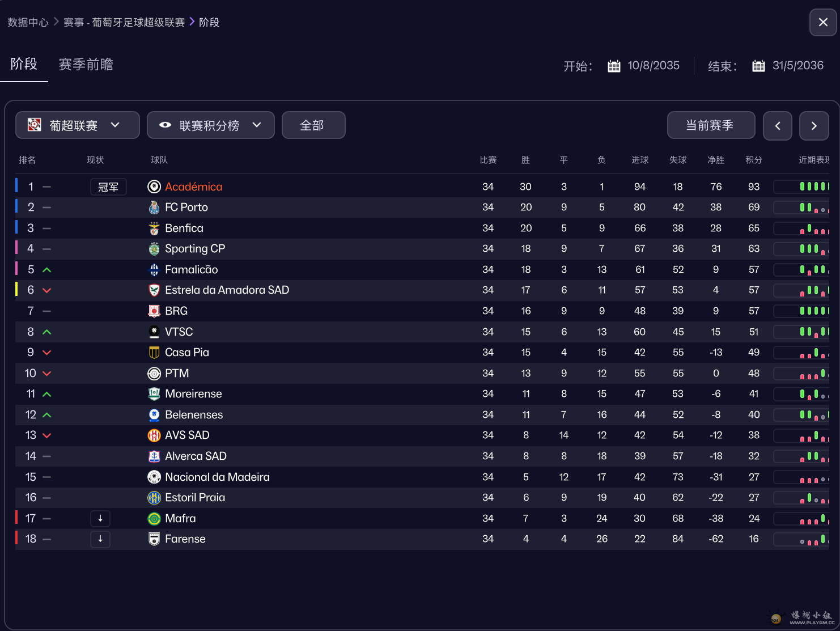Click the FC Porto club crest icon

pyautogui.click(x=154, y=207)
